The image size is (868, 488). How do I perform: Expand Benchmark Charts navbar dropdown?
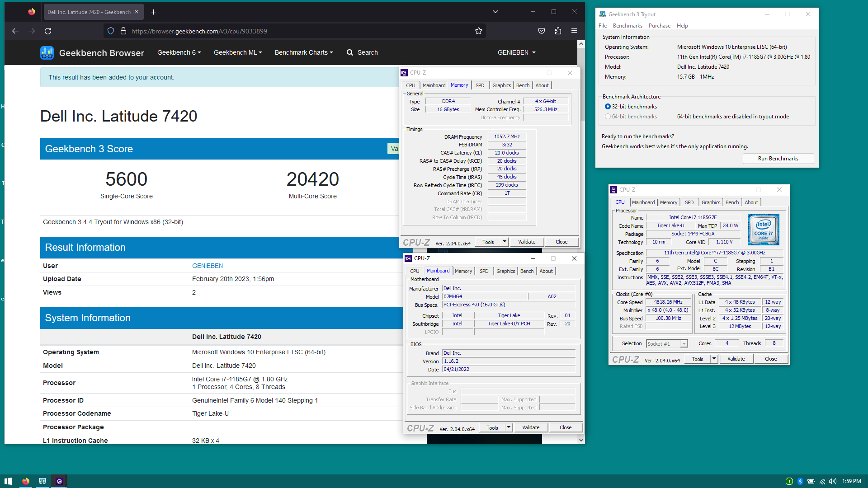coord(304,52)
